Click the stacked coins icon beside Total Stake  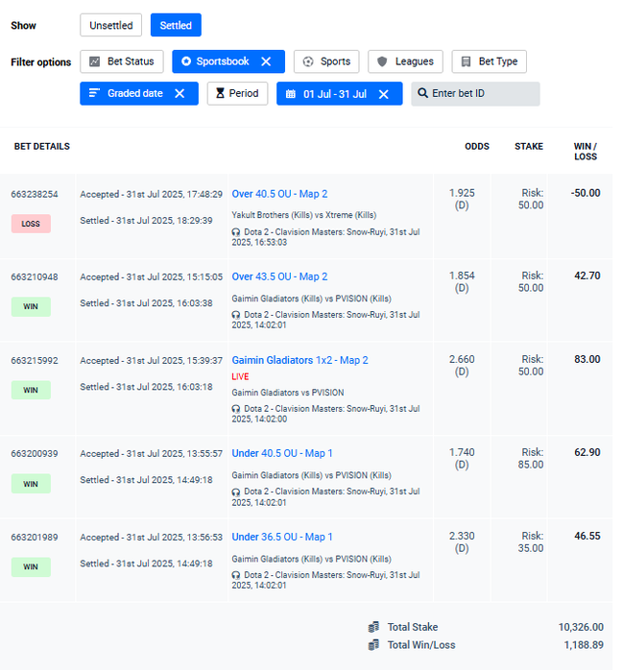pyautogui.click(x=373, y=627)
